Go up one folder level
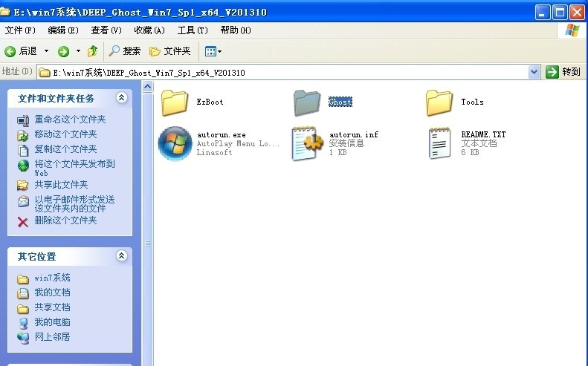The height and width of the screenshot is (366, 588). pyautogui.click(x=93, y=50)
